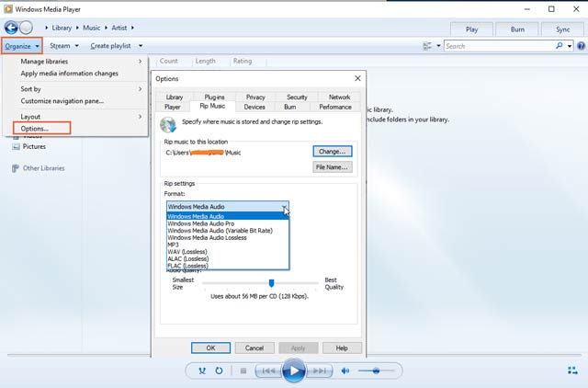Open the Performance tab
This screenshot has width=588, height=388.
[335, 107]
